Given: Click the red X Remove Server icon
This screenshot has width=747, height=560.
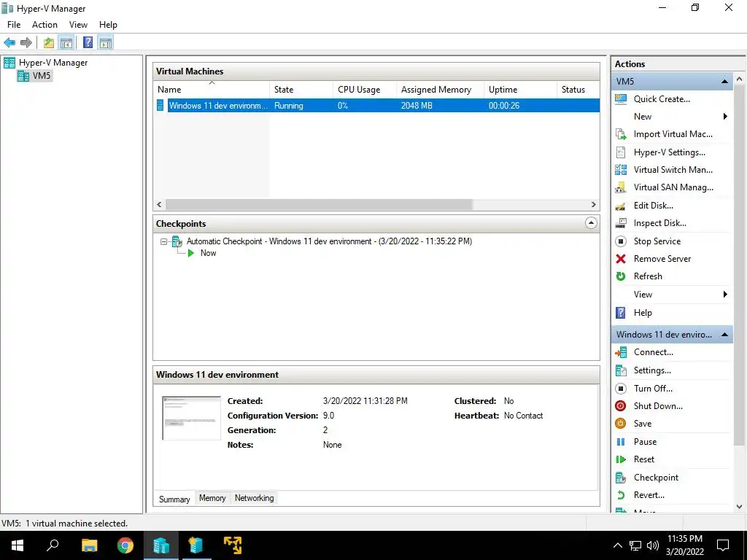Looking at the screenshot, I should coord(621,259).
